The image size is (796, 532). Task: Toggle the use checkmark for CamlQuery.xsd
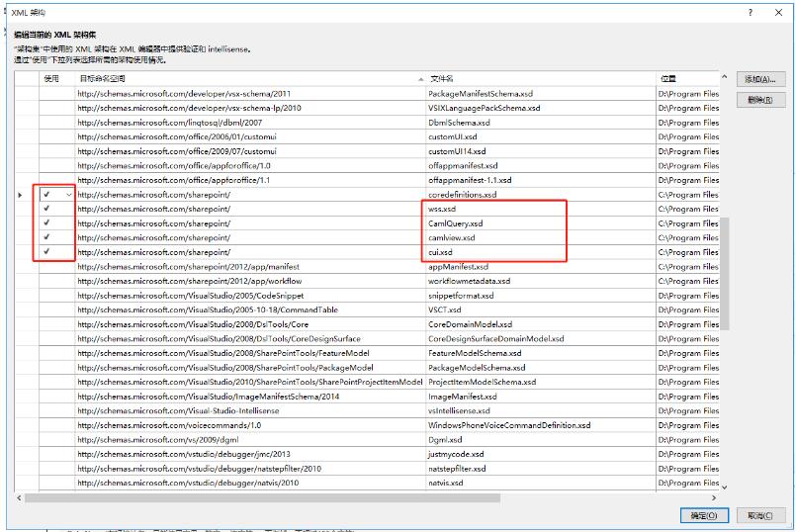46,222
